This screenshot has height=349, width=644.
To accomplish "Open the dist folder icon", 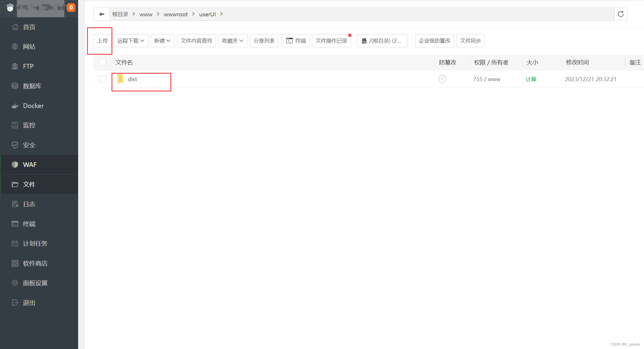I will pyautogui.click(x=120, y=79).
